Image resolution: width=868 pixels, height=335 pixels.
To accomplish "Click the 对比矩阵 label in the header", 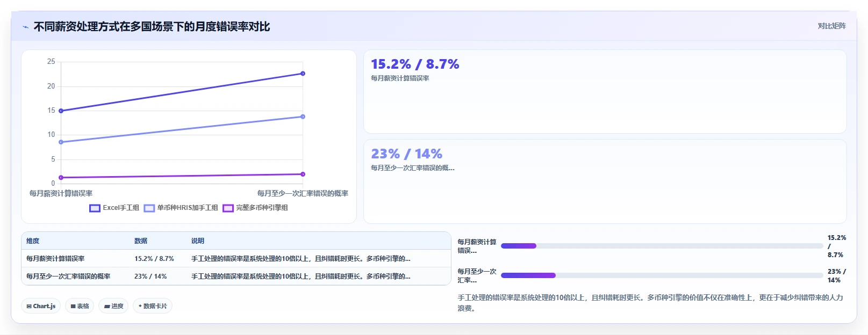I will pos(831,26).
